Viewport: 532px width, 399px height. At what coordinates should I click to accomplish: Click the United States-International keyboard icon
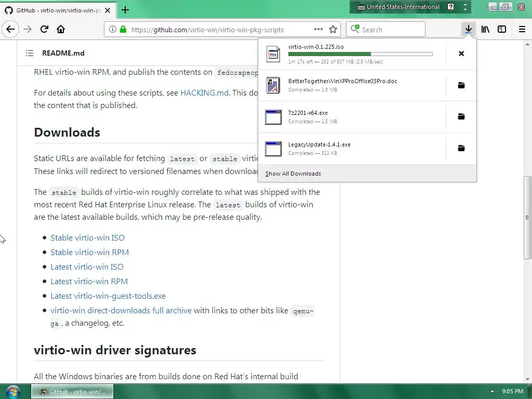point(362,7)
